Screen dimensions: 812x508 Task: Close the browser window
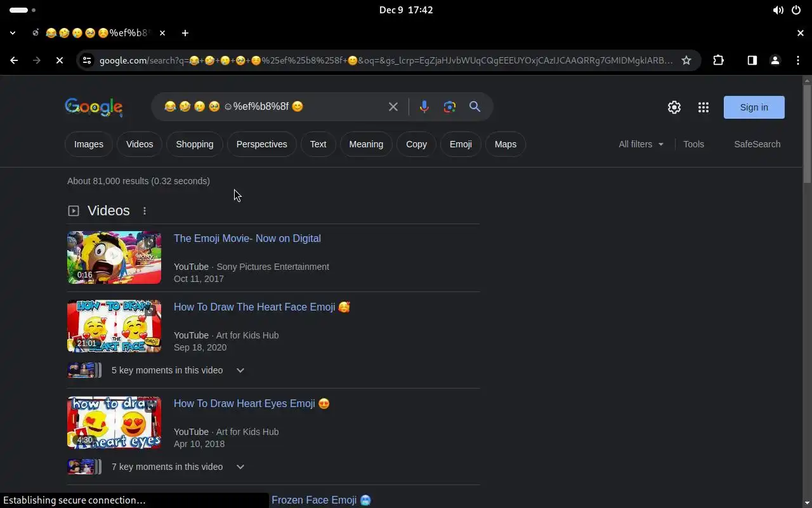tap(801, 33)
